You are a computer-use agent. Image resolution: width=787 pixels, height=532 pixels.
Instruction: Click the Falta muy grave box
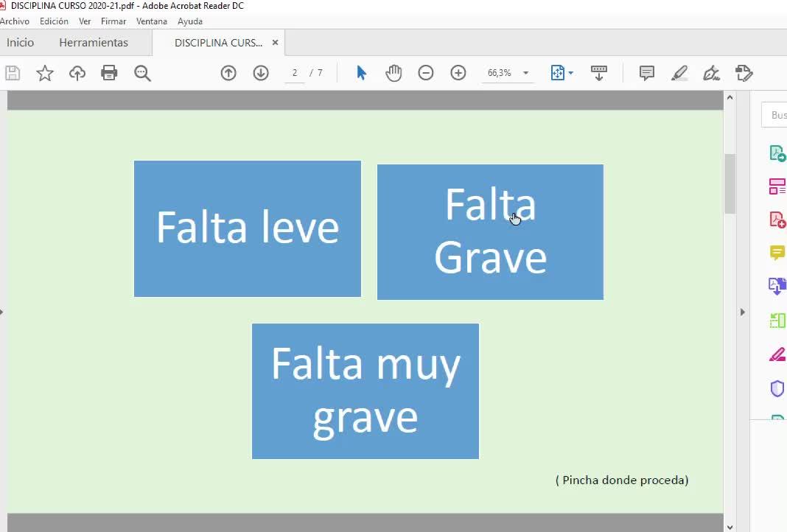coord(365,391)
